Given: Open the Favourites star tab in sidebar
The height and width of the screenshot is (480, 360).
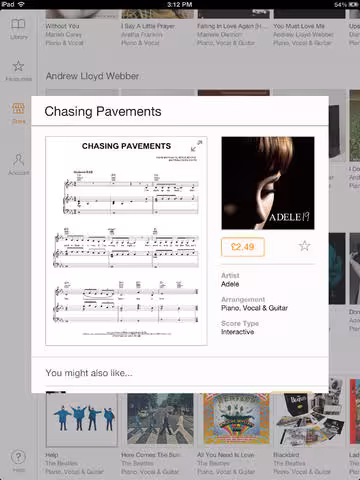Looking at the screenshot, I should pos(18,71).
